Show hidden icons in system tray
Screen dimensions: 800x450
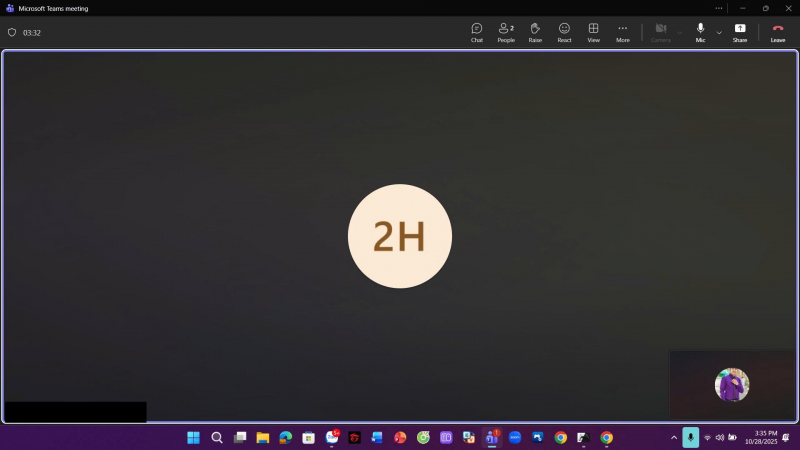pos(673,437)
